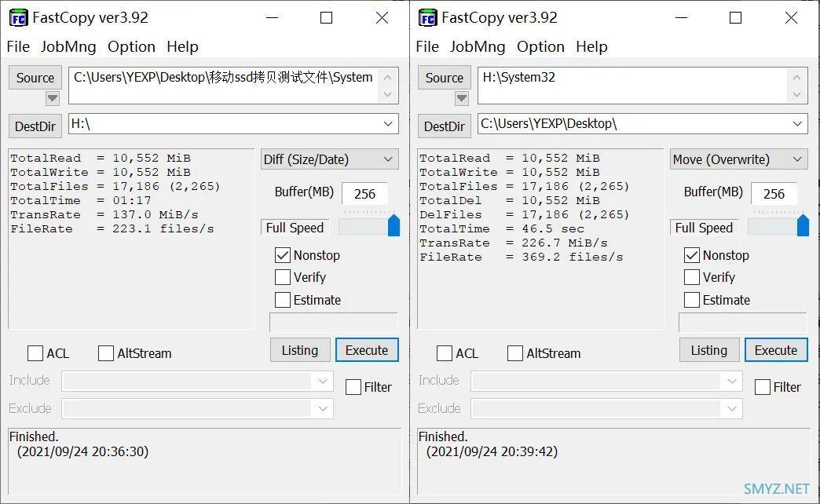Open File menu in right FastCopy window

pos(427,46)
